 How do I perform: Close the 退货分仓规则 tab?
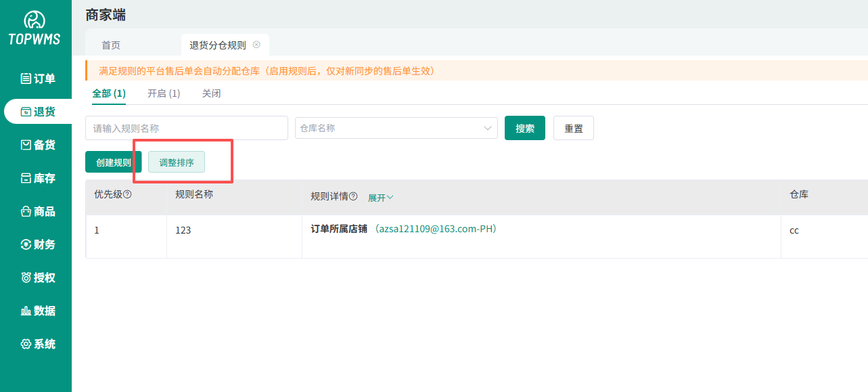[x=256, y=45]
